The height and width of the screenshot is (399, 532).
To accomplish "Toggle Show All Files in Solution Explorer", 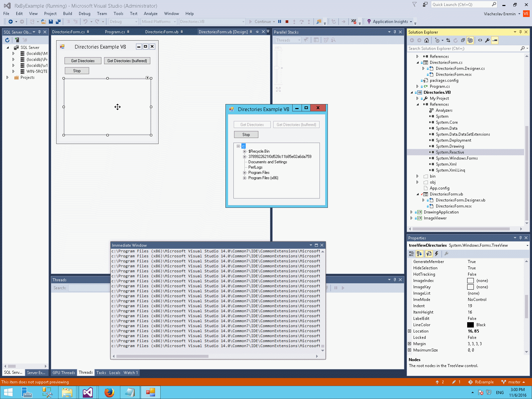I will click(470, 40).
